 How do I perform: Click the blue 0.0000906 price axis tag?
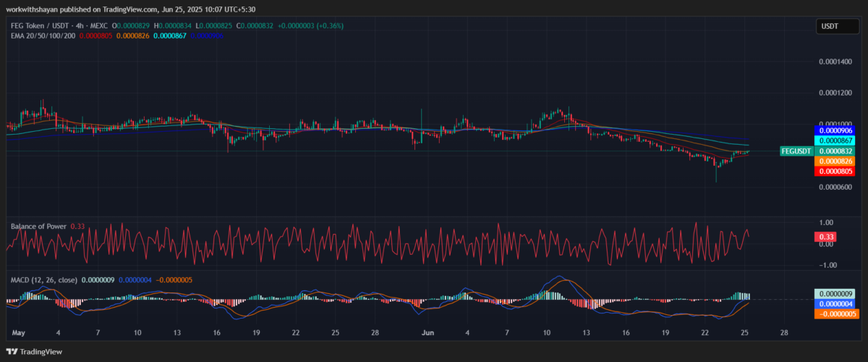(835, 130)
